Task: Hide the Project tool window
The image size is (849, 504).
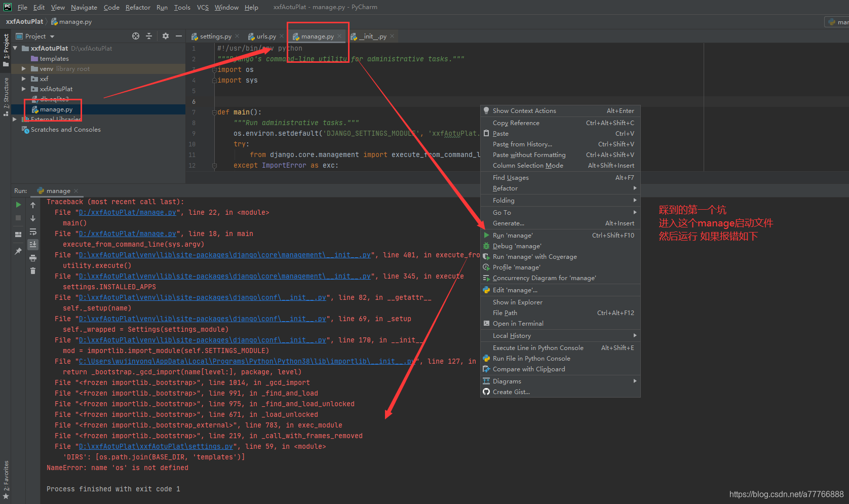Action: click(179, 36)
